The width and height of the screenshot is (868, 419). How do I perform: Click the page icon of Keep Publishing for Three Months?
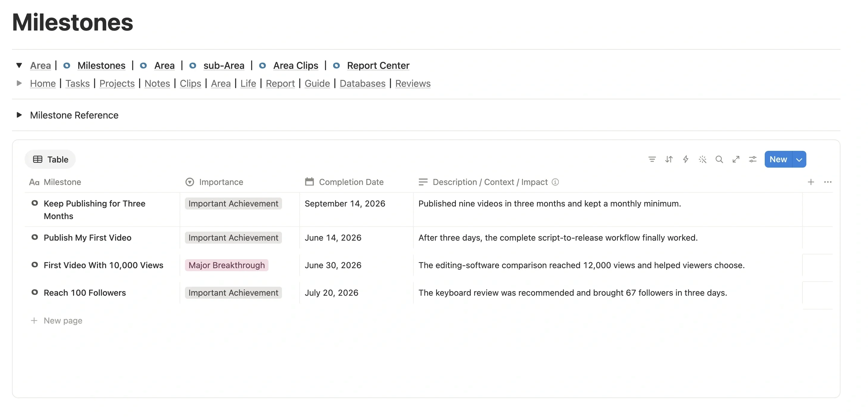35,203
